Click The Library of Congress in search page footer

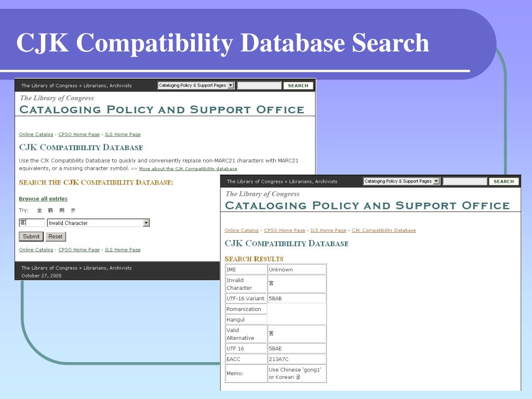click(x=49, y=268)
